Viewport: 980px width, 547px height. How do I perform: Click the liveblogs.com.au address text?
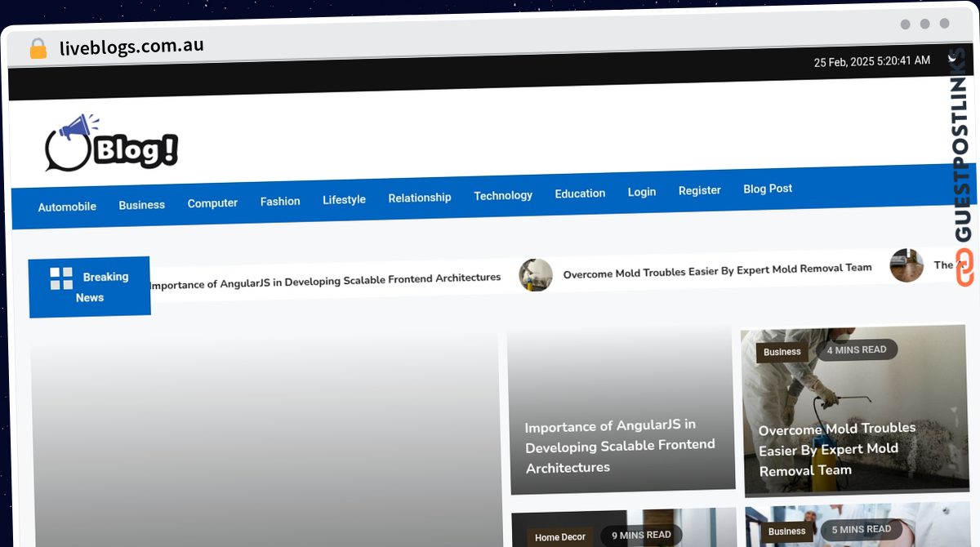point(131,46)
